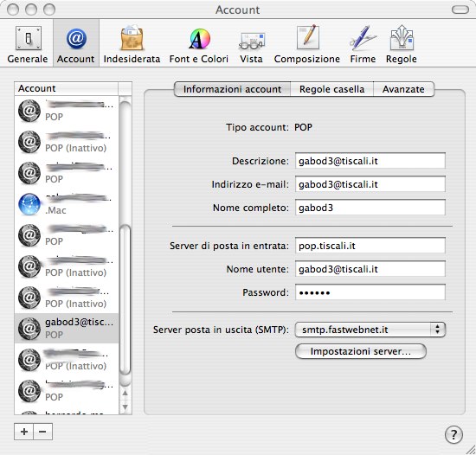This screenshot has height=455, width=476.
Task: Click scroll up arrow of account list
Action: pos(125,393)
